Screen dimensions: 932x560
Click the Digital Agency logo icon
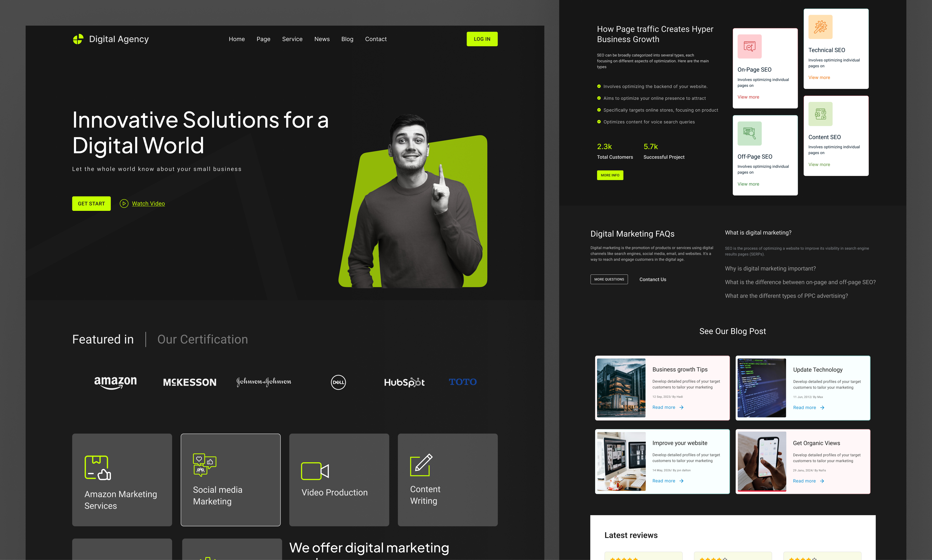tap(78, 39)
